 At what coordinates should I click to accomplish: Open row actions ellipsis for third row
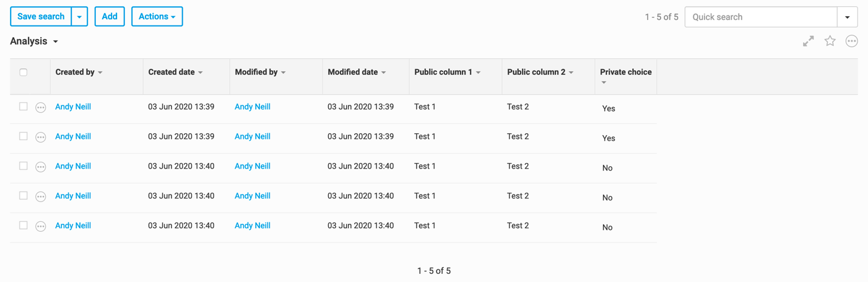(41, 167)
